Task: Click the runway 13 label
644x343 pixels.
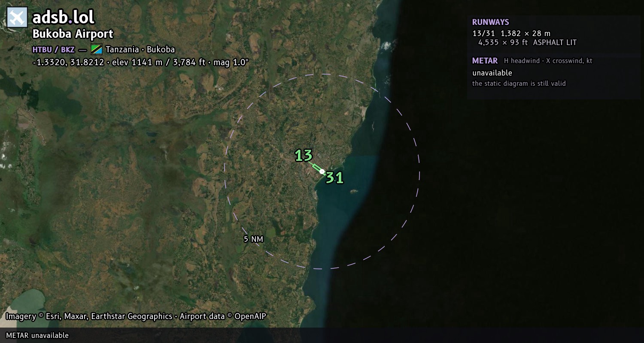Action: tap(304, 156)
